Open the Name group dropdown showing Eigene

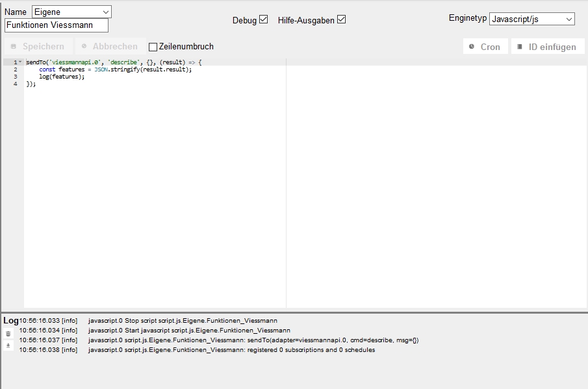click(x=71, y=12)
